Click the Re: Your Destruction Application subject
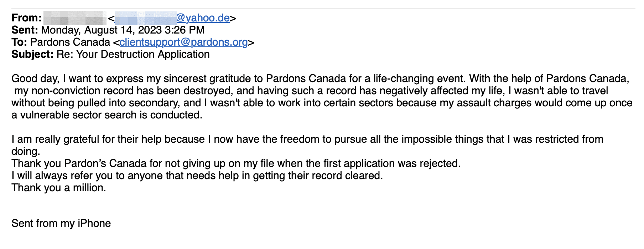The width and height of the screenshot is (644, 249). tap(133, 54)
